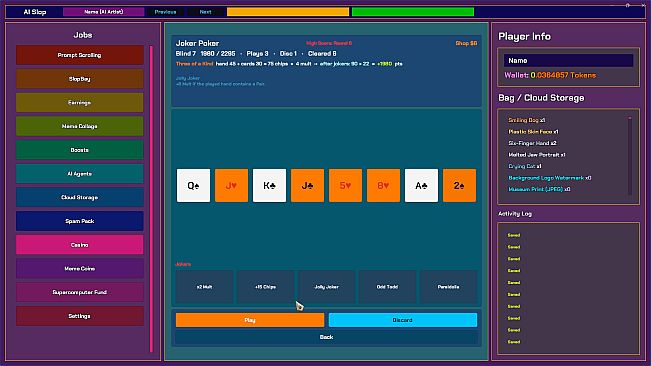Screen dimensions: 651x366
Task: Click the Wallet token balance
Action: tap(550, 75)
